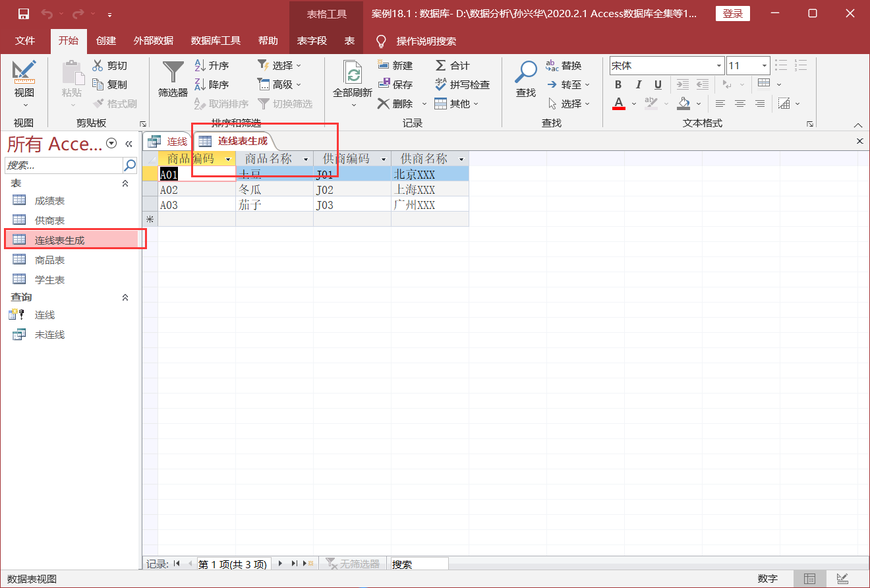Switch to the 外部数据 ribbon tab

tap(153, 41)
